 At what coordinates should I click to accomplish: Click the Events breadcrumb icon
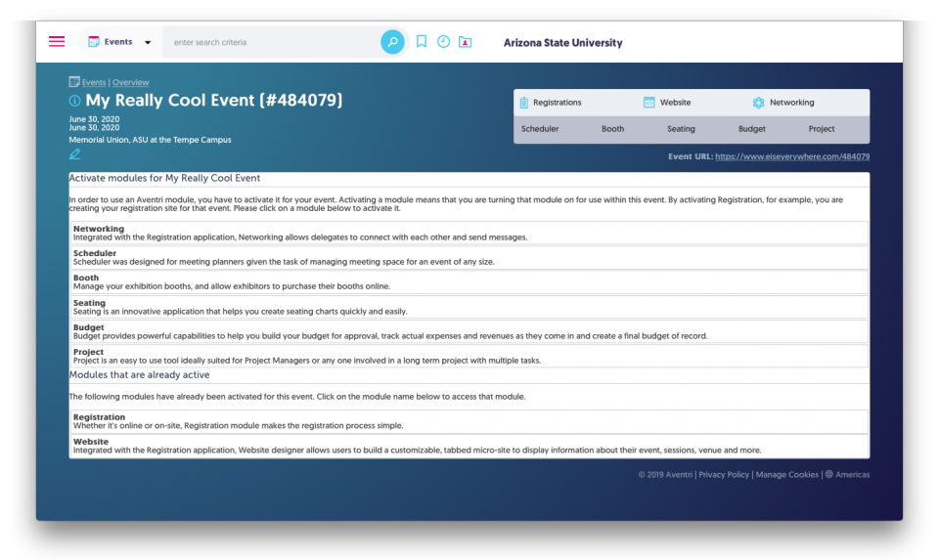(74, 82)
